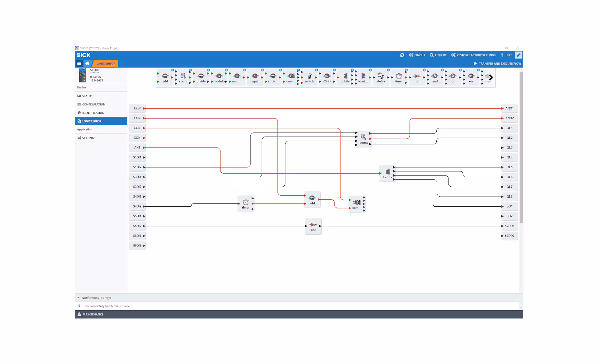Open the info badge on the add block
Screen dimensions: 598x364
pyautogui.click(x=173, y=70)
